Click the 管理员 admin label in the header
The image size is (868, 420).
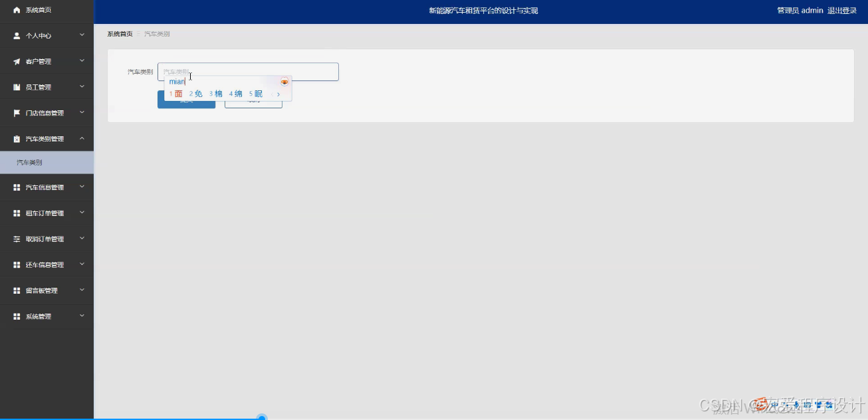click(x=800, y=11)
